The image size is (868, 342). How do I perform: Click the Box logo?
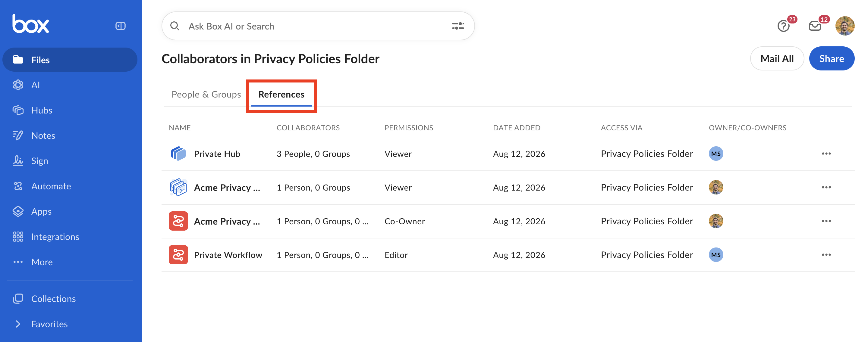(31, 24)
